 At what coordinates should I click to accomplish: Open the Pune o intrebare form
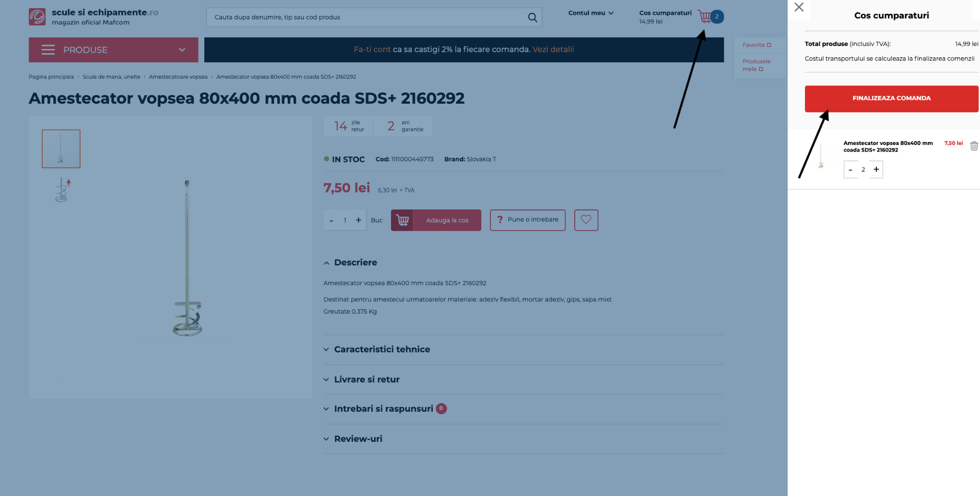pos(527,220)
